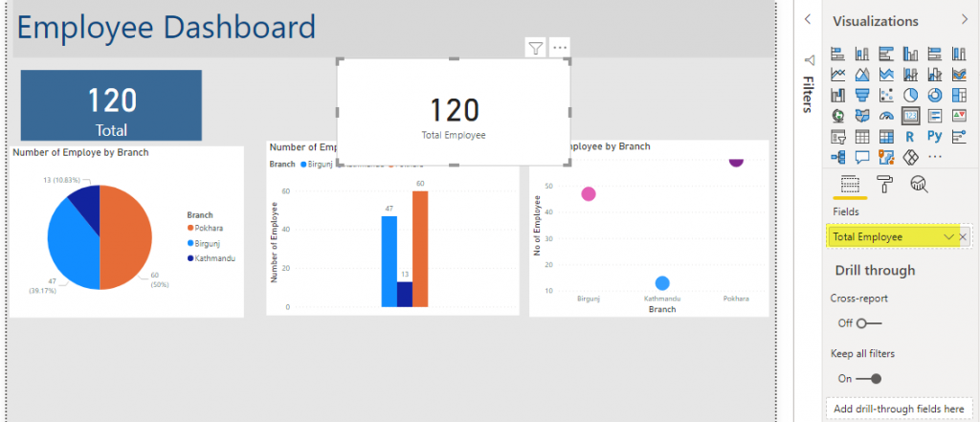
Task: Select the pie chart visualization icon
Action: coord(910,95)
